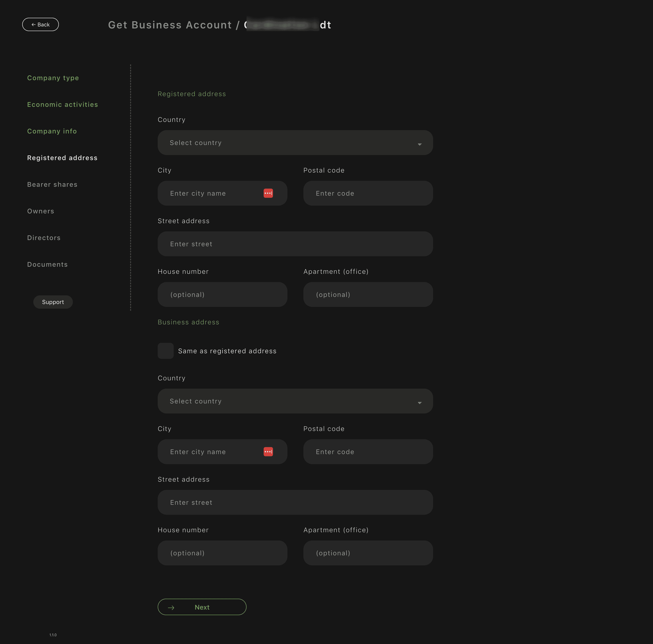The height and width of the screenshot is (644, 653).
Task: Click password manager icon in registered City field
Action: [x=268, y=193]
